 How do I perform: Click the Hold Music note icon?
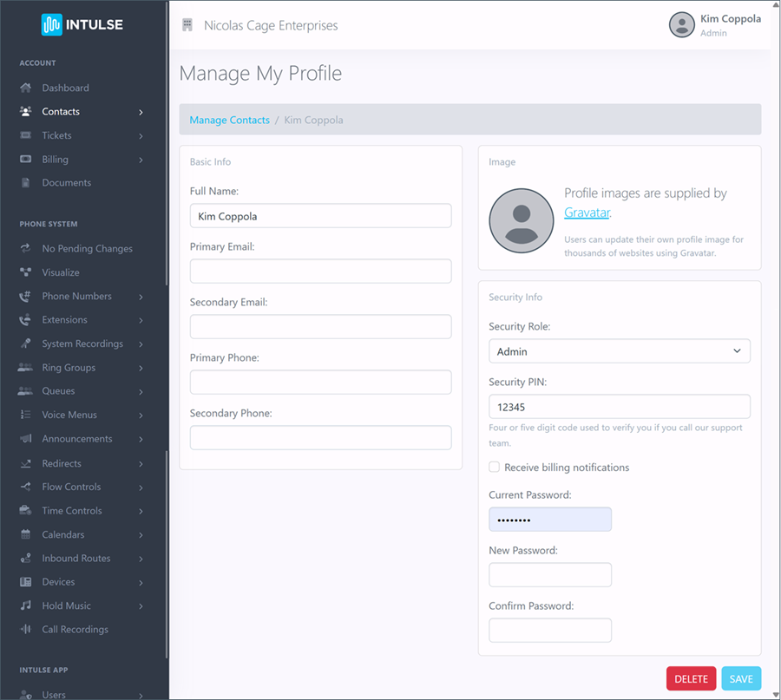coord(25,605)
